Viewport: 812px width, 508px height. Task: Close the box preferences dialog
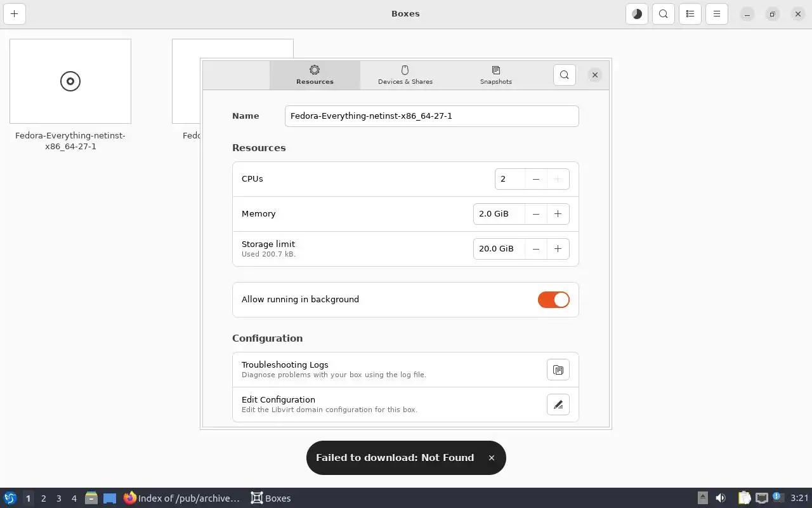(x=595, y=75)
